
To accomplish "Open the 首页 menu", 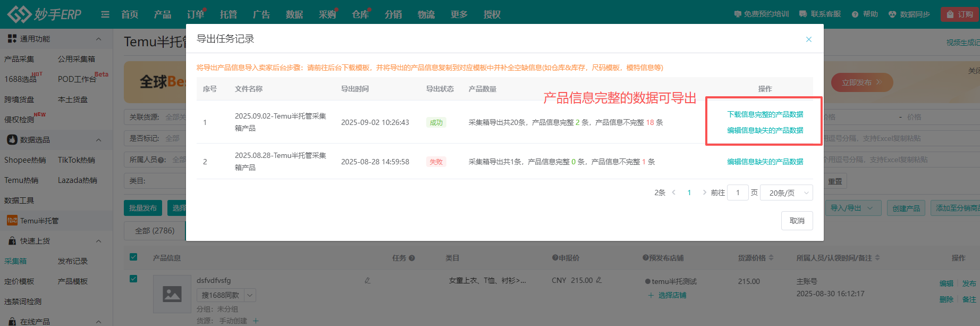I will (130, 14).
